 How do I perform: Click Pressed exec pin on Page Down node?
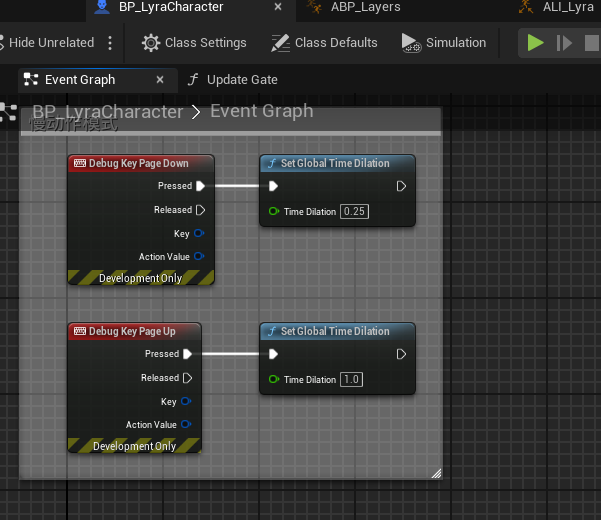pyautogui.click(x=200, y=186)
